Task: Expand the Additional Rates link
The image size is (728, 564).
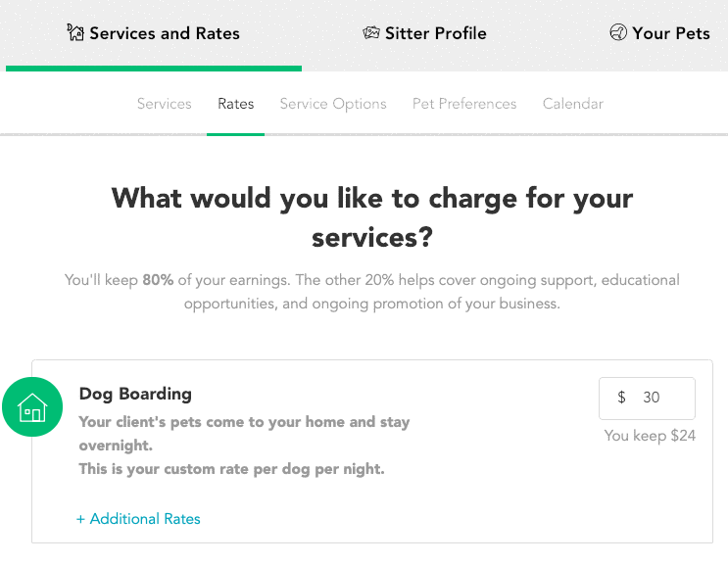Action: [x=138, y=519]
